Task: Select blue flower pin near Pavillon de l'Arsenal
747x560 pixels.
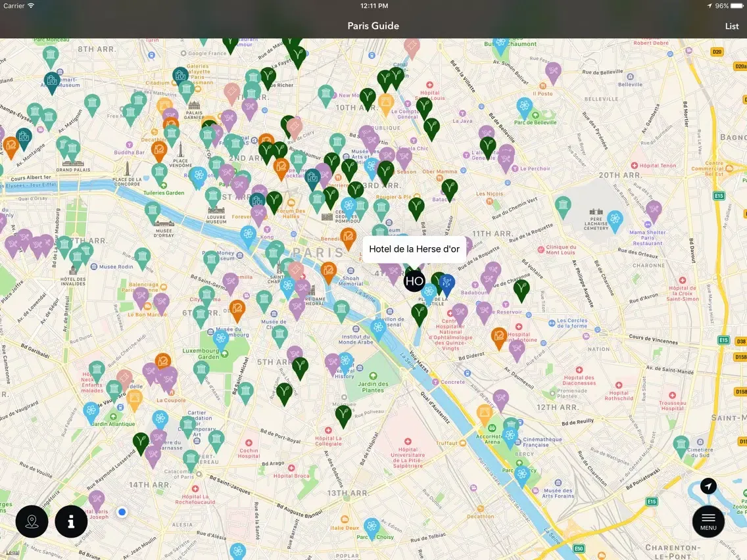Action: (378, 328)
